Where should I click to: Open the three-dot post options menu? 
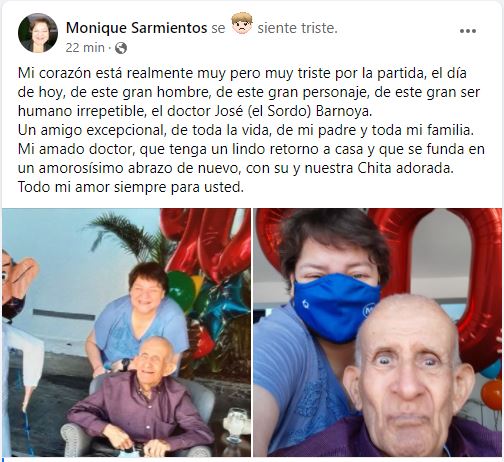click(468, 31)
